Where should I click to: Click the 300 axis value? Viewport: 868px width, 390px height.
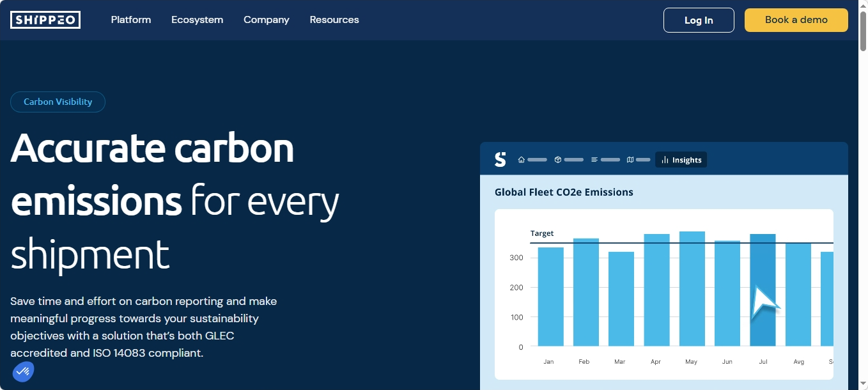click(x=516, y=258)
